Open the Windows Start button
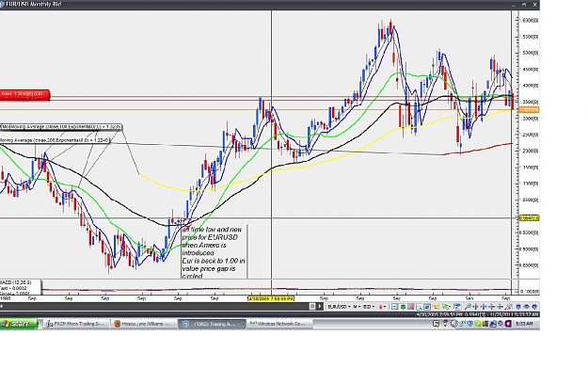This screenshot has width=588, height=368. coord(19,324)
